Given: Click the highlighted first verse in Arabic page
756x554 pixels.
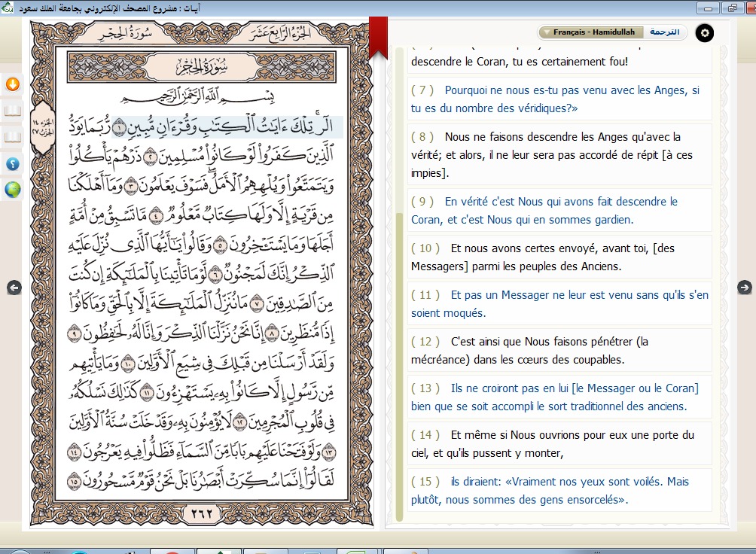Looking at the screenshot, I should 227,126.
